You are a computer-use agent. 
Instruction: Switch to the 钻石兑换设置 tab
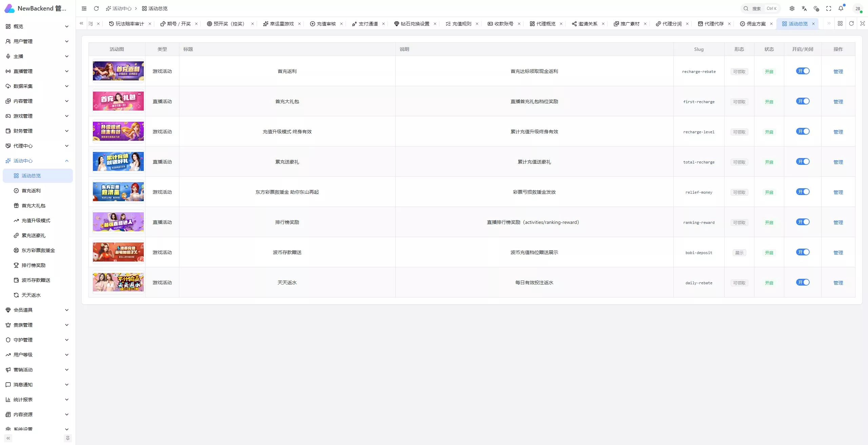[x=412, y=24]
